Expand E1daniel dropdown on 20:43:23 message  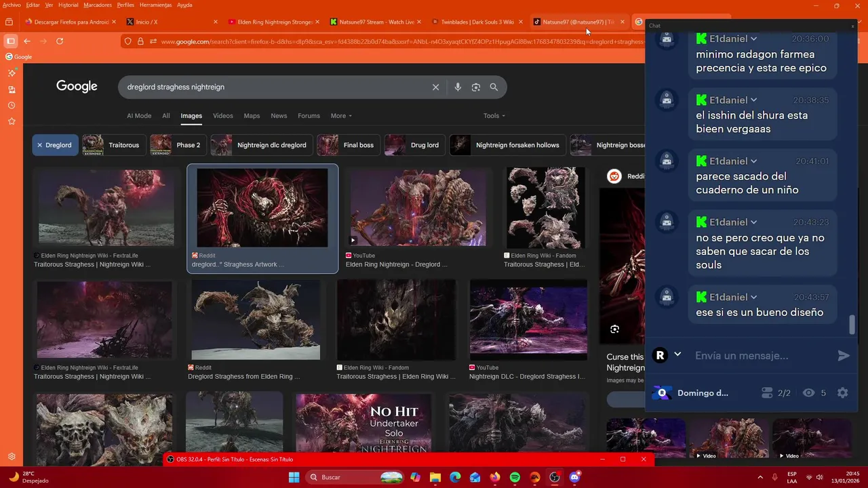[753, 222]
